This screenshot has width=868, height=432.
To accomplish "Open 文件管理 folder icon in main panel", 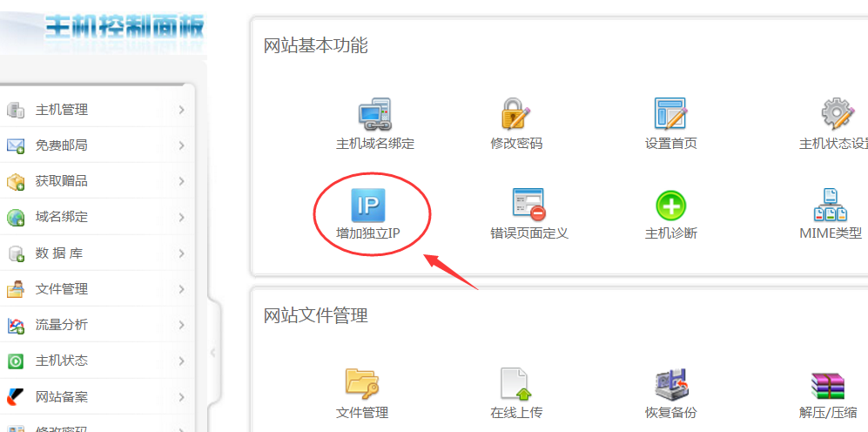I will [x=361, y=384].
